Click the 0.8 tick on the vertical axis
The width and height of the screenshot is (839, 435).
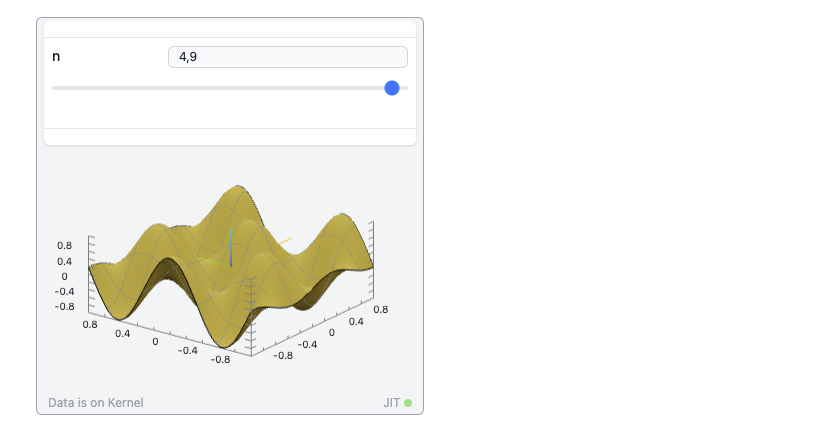64,245
